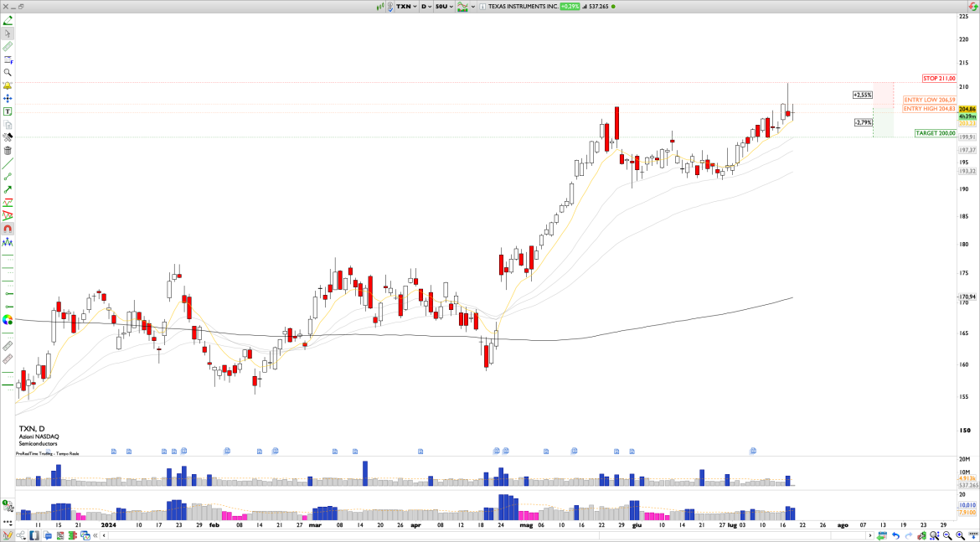Screen dimensions: 980x542
Task: Click the undo arrow at bottom right
Action: coord(896,535)
